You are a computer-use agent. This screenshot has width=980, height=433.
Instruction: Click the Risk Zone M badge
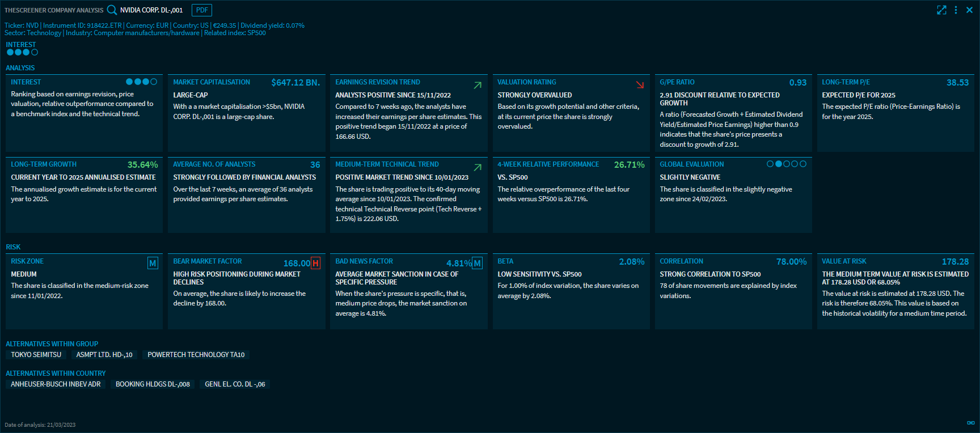[153, 263]
